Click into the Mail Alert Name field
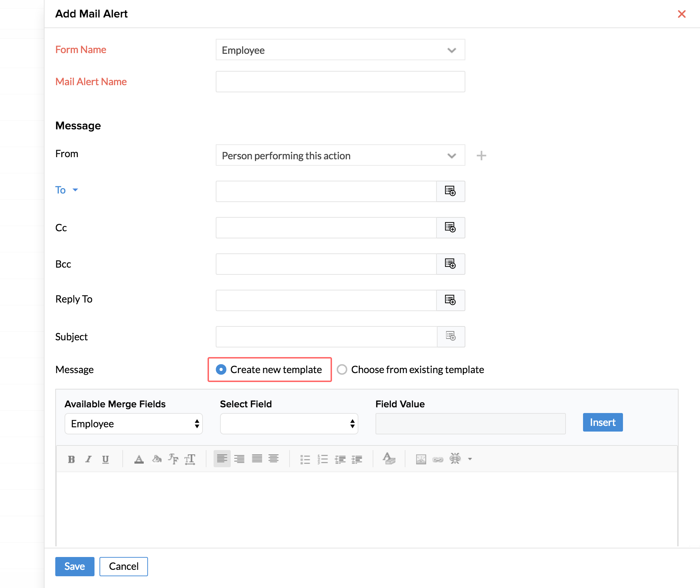Screen dimensions: 700x588 pos(340,82)
